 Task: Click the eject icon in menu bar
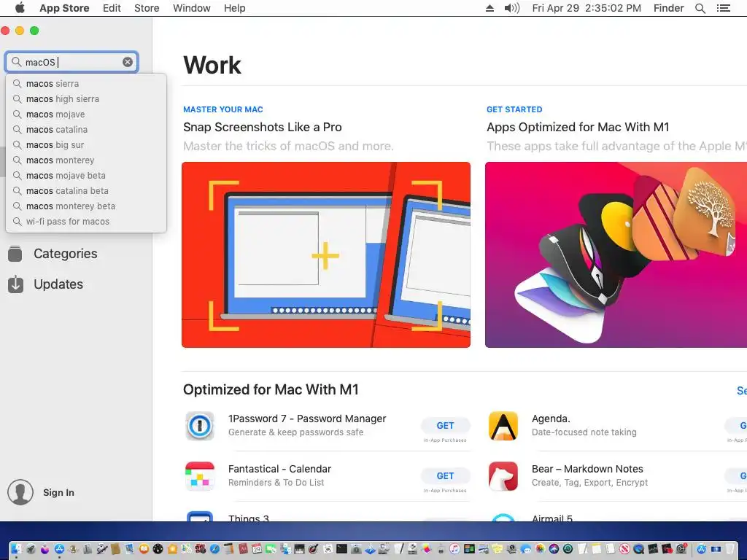489,8
